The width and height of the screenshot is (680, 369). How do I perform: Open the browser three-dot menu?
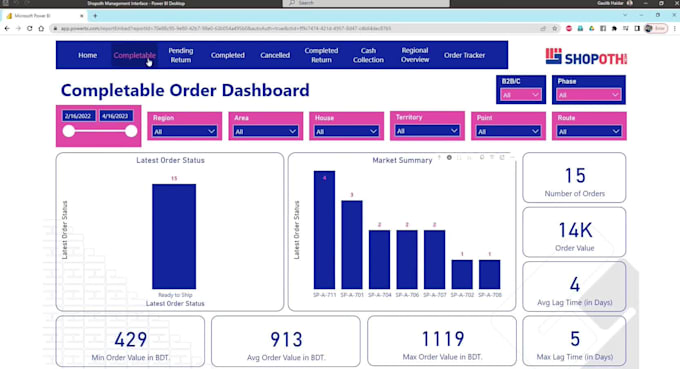(x=674, y=28)
